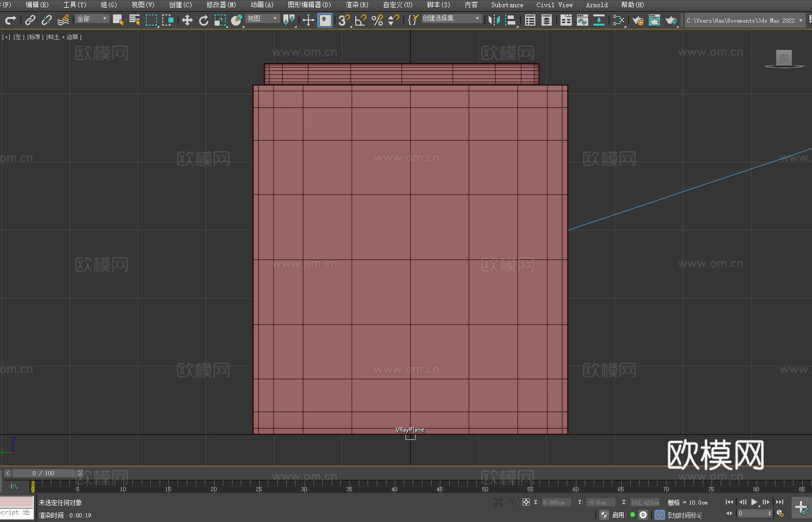This screenshot has height=522, width=812.
Task: Click the Z coordinate input field
Action: (645, 502)
